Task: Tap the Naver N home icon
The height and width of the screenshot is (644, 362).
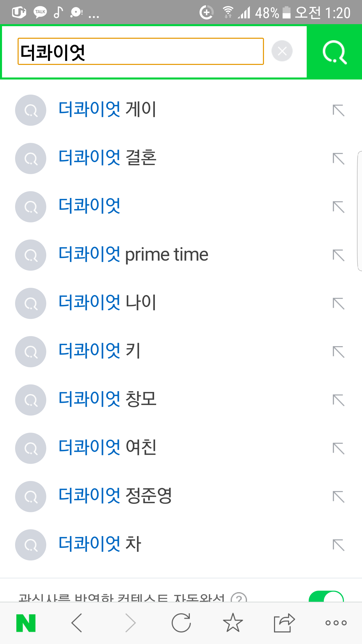Action: coord(26,623)
